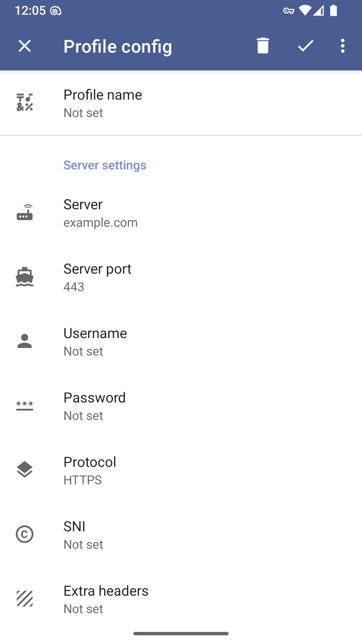Tap the delete profile trash icon
Screen dimensions: 362x644
[263, 46]
